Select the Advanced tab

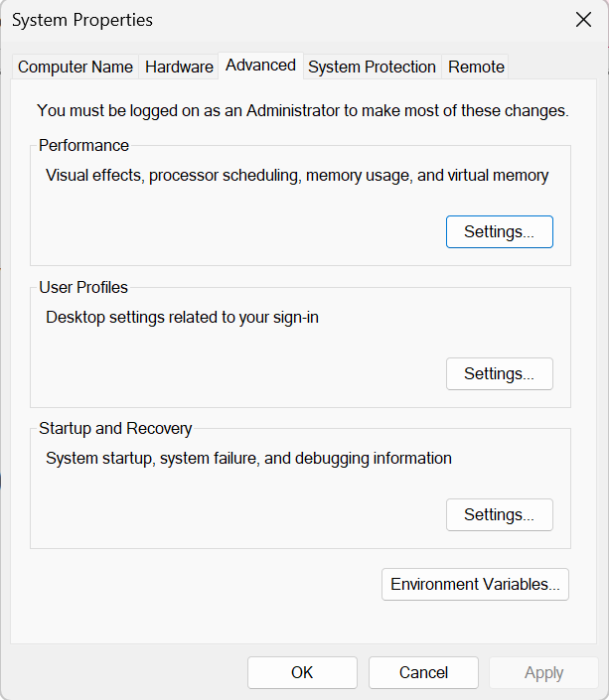(260, 66)
